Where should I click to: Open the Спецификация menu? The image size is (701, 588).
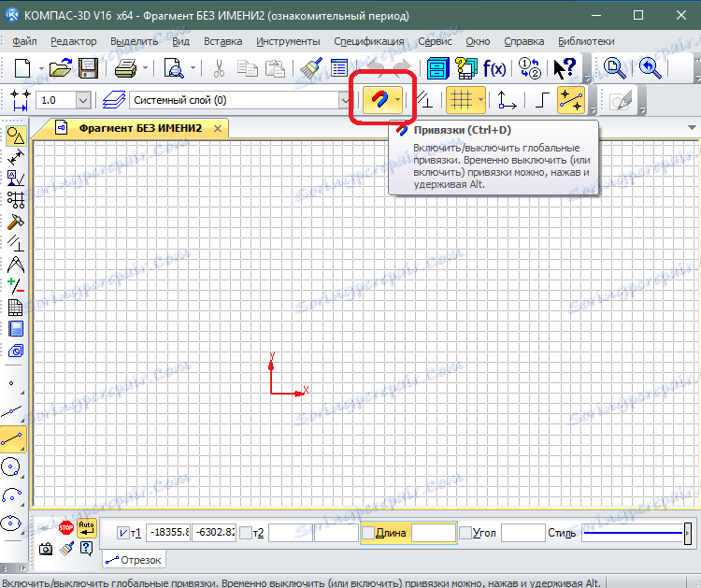tap(369, 41)
